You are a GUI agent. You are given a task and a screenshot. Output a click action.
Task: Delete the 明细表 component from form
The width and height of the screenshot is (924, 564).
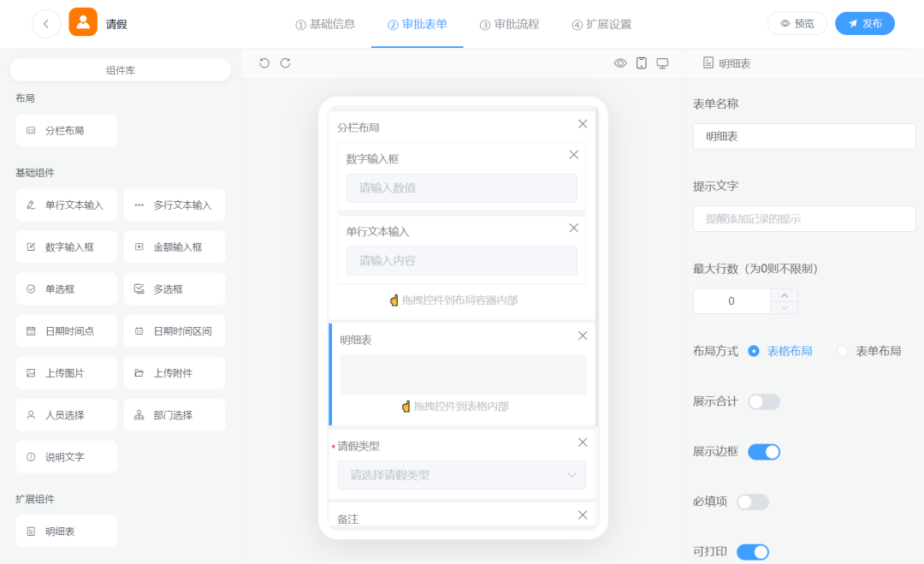[583, 335]
